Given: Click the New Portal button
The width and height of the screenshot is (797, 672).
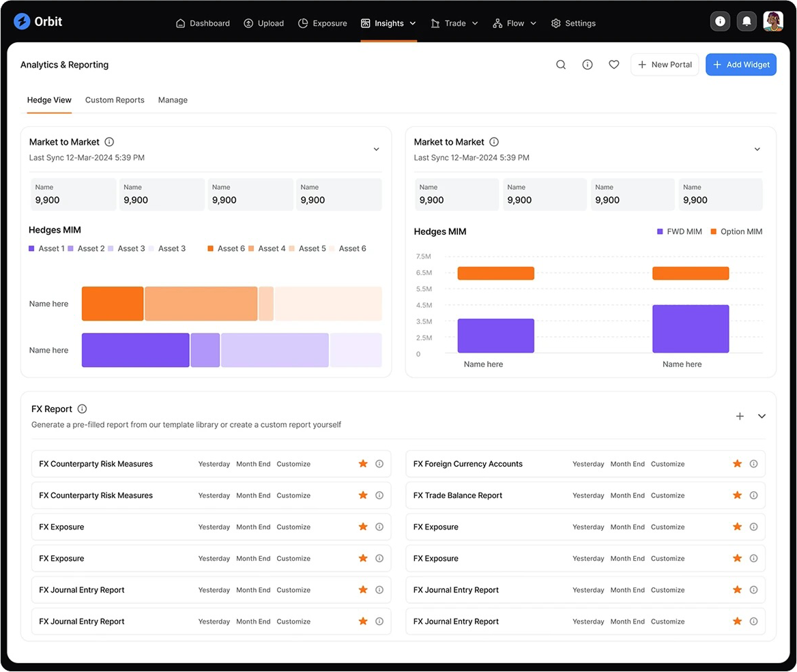Looking at the screenshot, I should [x=665, y=65].
